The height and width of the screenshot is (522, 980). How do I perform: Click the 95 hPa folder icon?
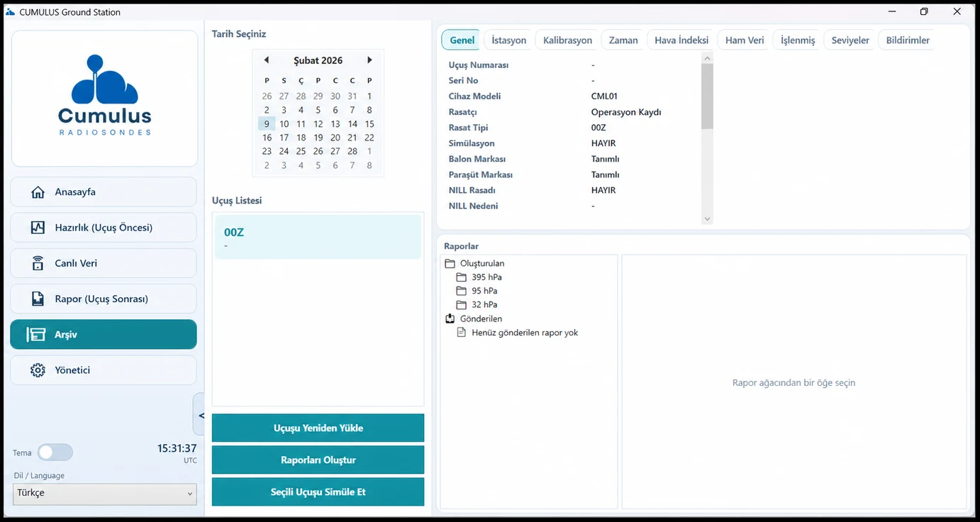(462, 291)
